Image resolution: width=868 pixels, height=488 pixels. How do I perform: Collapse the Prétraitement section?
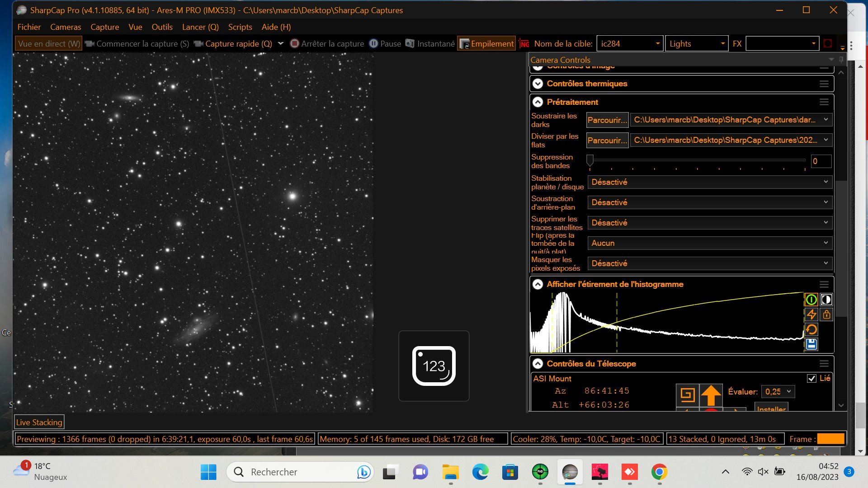[538, 102]
